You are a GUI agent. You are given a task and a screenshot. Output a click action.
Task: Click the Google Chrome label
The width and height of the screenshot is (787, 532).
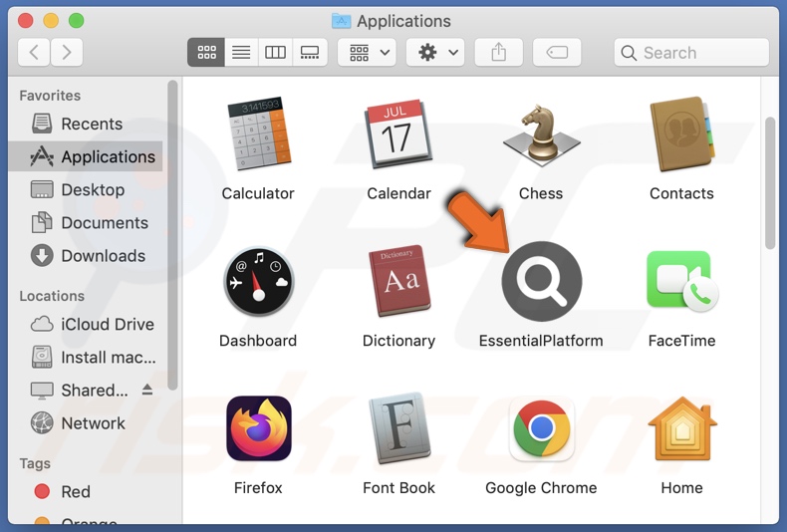pyautogui.click(x=541, y=488)
